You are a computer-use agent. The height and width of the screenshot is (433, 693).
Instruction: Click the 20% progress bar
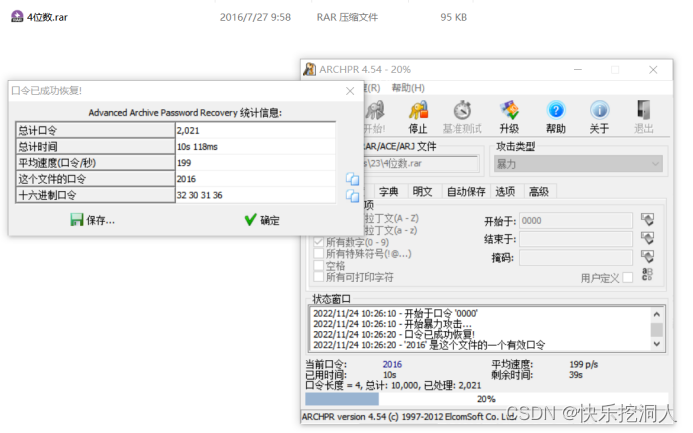click(486, 399)
